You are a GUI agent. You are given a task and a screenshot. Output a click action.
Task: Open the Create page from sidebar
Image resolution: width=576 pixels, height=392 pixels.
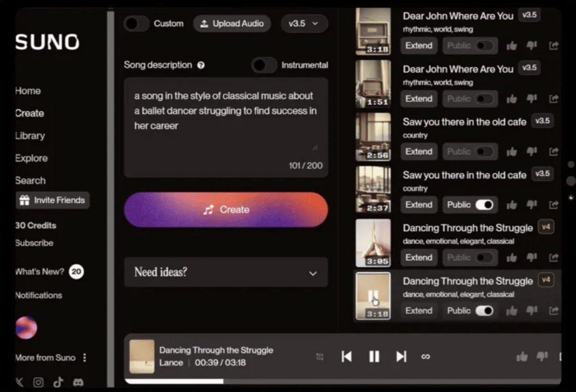(x=29, y=113)
